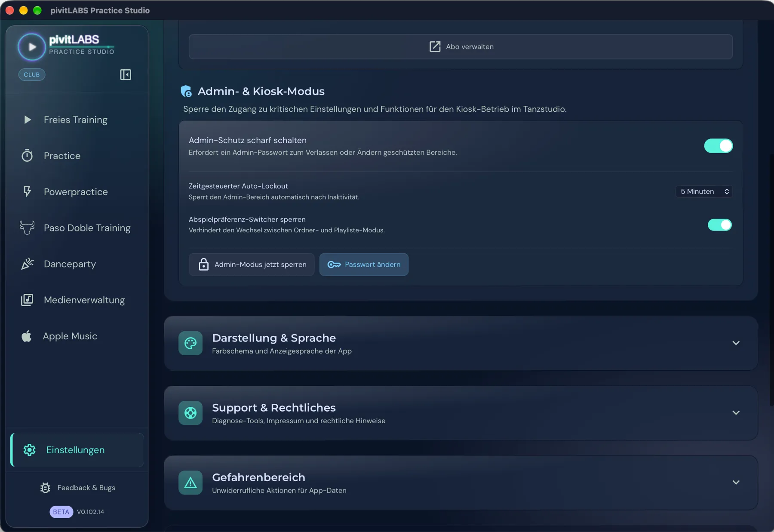774x532 pixels.
Task: Click the Medienverwaltung music library icon
Action: click(27, 300)
